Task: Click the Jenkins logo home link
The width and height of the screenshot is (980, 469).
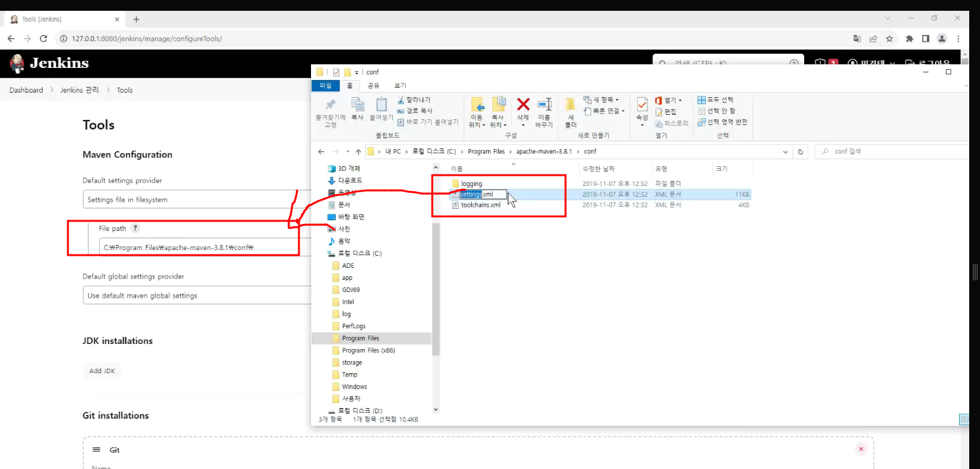Action: coord(49,63)
